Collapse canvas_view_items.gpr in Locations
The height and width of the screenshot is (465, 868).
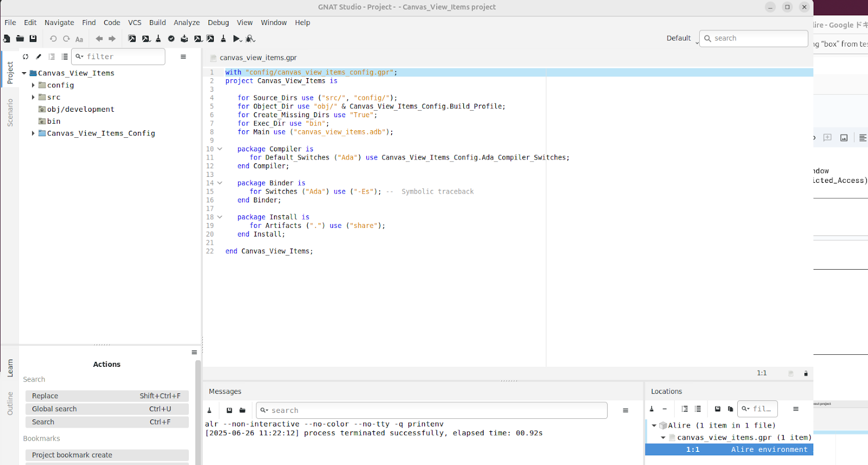pyautogui.click(x=663, y=437)
